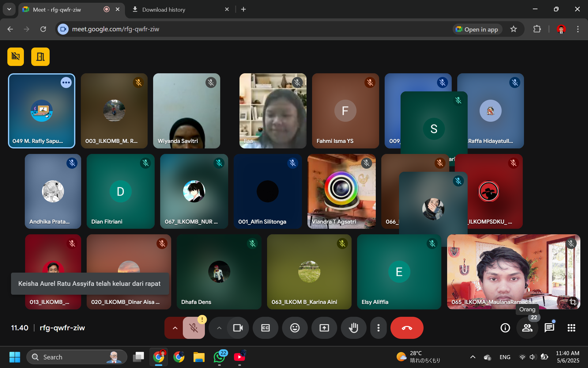Open more options three-dot menu in call bar

[x=379, y=328]
